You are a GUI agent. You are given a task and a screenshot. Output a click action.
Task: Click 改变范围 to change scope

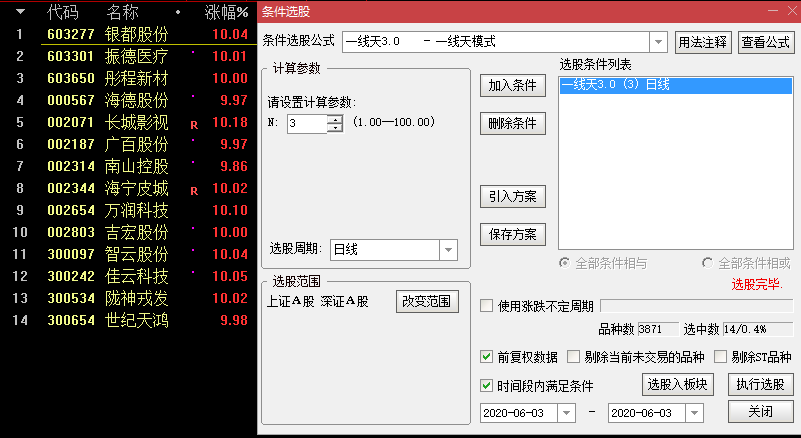pyautogui.click(x=426, y=301)
